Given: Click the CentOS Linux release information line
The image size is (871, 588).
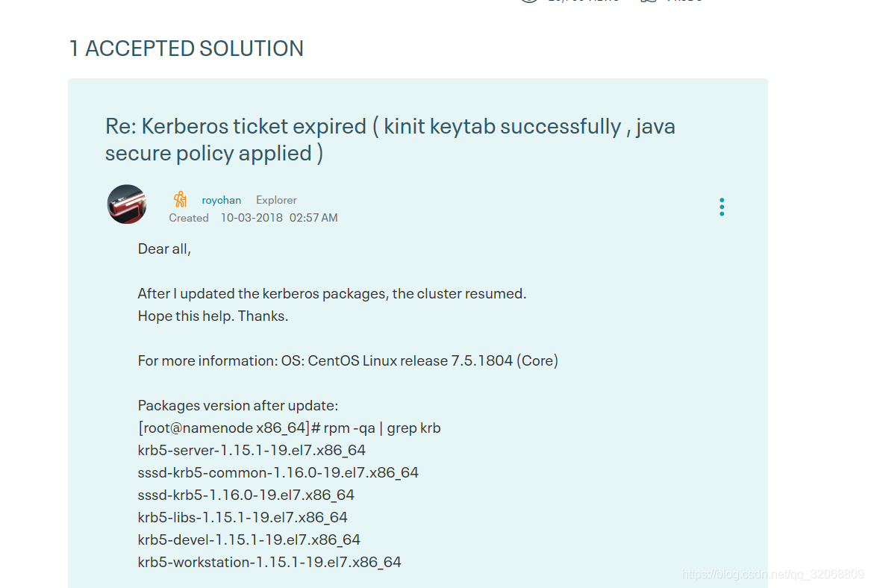Looking at the screenshot, I should coord(348,361).
